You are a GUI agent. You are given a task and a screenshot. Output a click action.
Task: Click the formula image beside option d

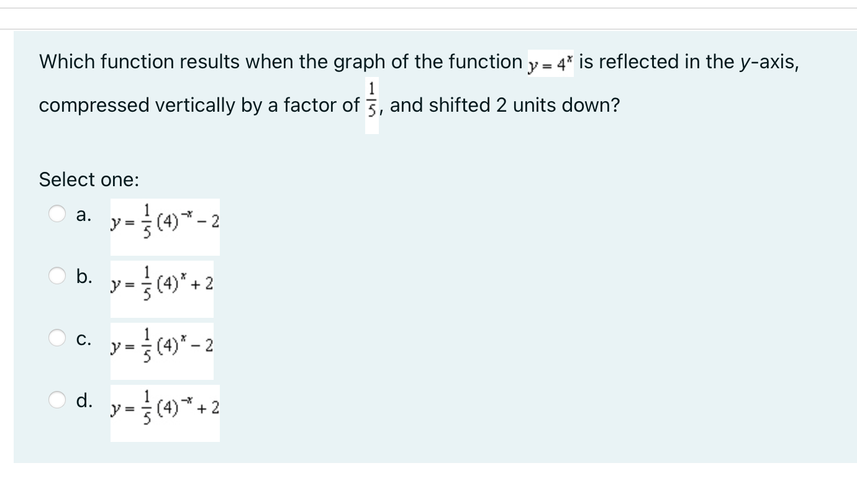165,410
